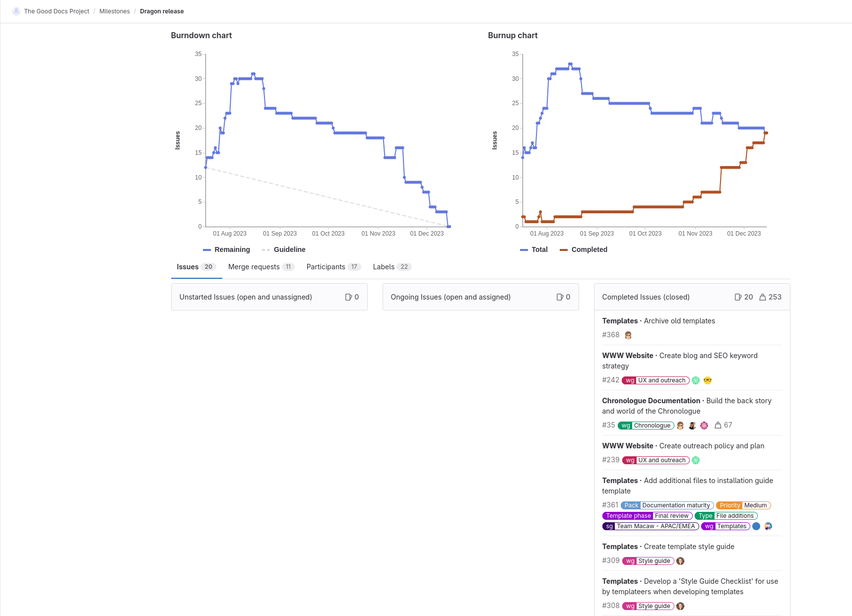Viewport: 852px width, 616px height.
Task: Click Burnup chart heading
Action: coord(513,35)
